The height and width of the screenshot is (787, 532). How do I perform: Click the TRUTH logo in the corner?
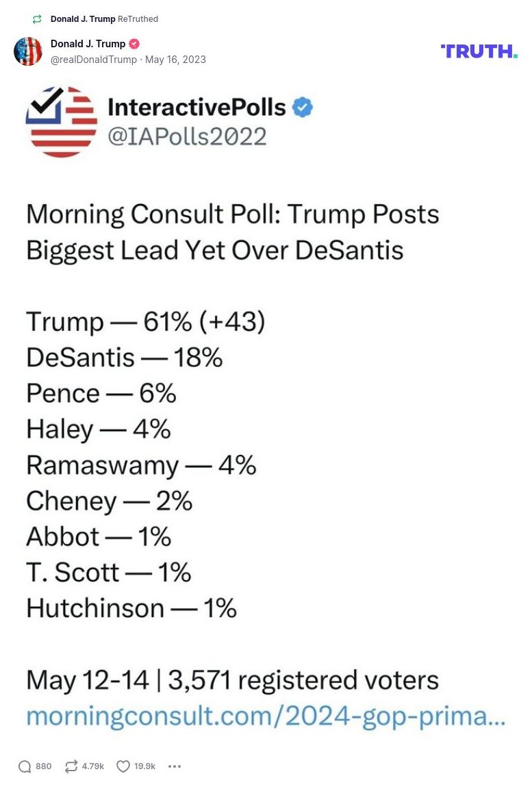click(x=478, y=50)
